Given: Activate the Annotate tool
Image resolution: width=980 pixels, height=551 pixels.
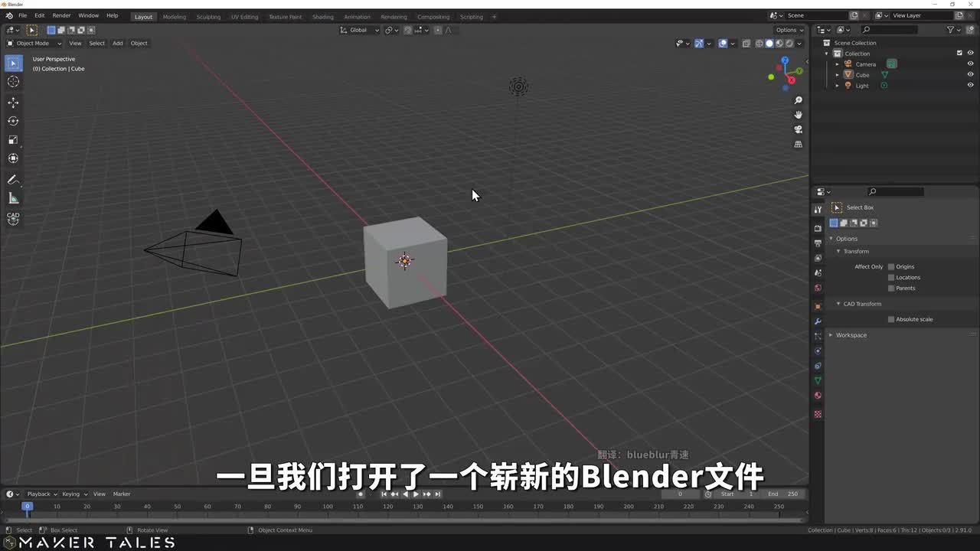Looking at the screenshot, I should 13,180.
